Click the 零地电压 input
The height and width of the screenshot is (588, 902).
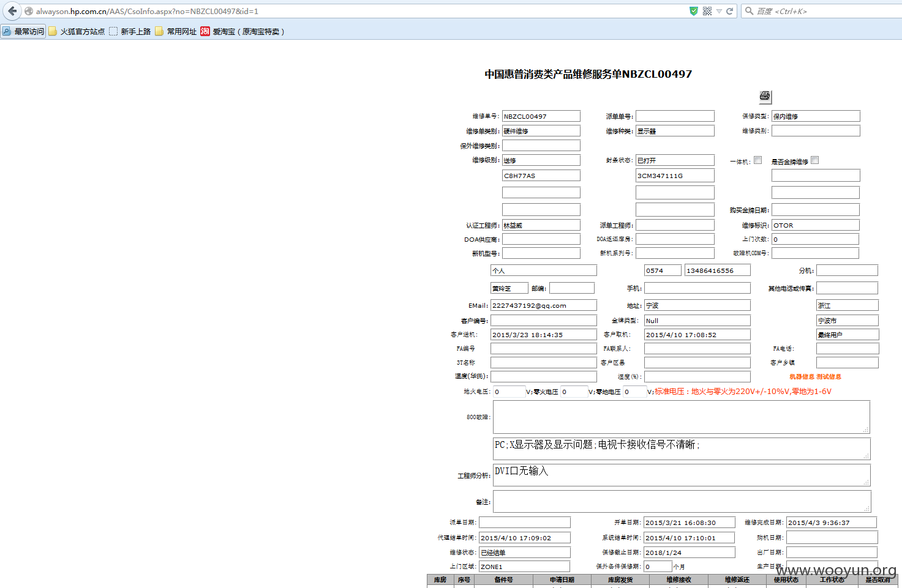635,392
